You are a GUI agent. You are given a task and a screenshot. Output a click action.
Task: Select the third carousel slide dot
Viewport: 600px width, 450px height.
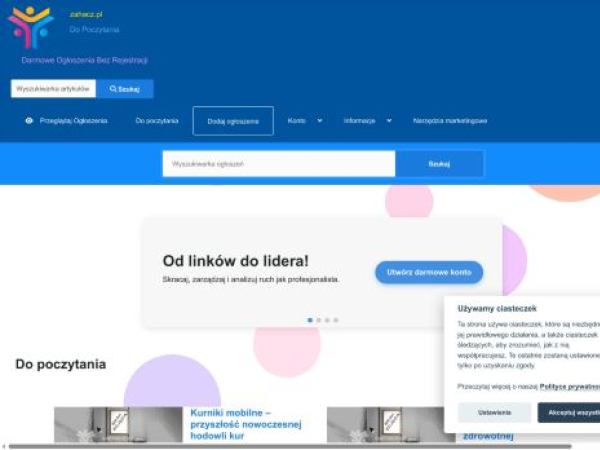click(327, 320)
